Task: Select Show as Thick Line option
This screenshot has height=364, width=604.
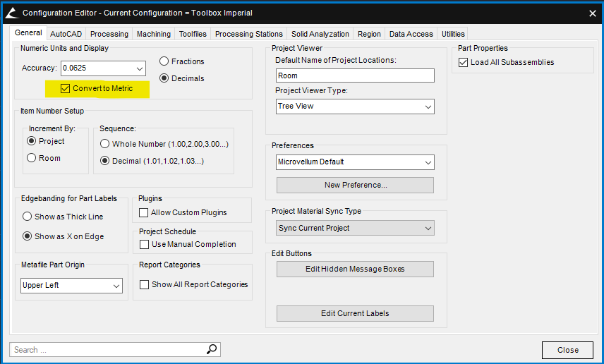Action: [28, 217]
